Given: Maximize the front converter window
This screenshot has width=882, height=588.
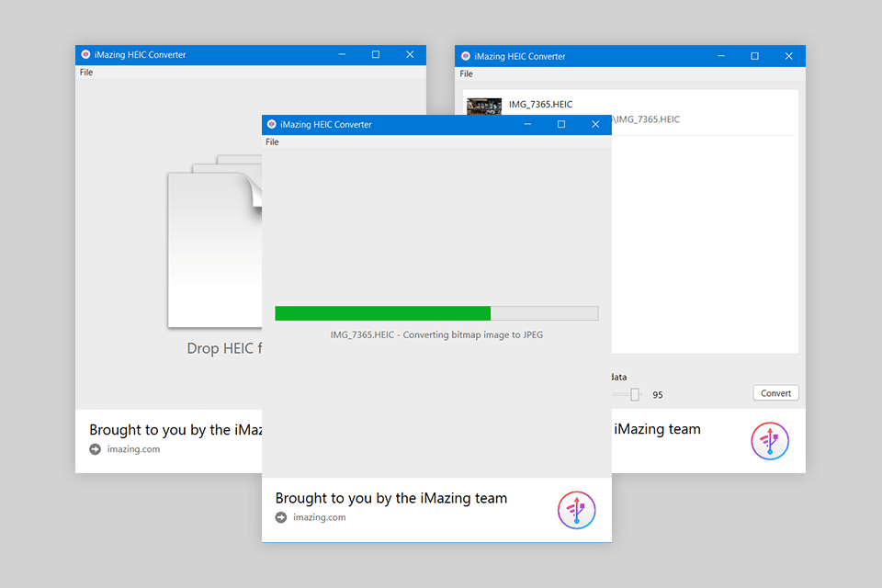Looking at the screenshot, I should click(561, 124).
